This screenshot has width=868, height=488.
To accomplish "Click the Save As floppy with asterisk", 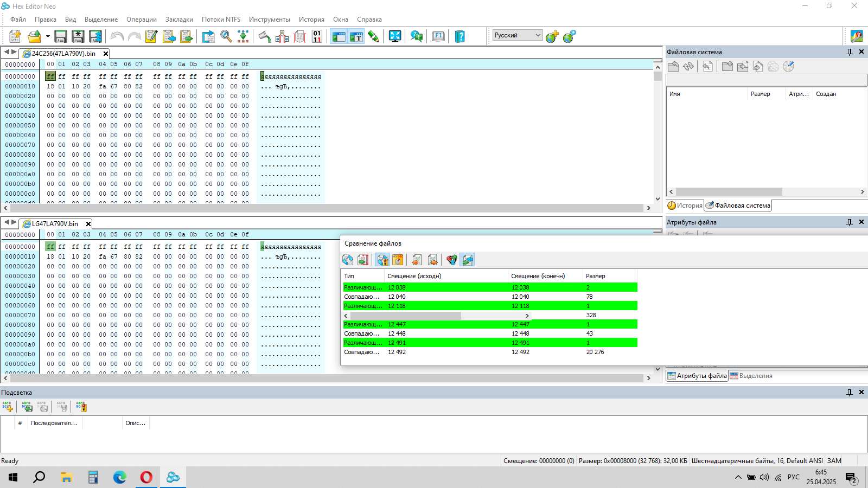I will [78, 36].
